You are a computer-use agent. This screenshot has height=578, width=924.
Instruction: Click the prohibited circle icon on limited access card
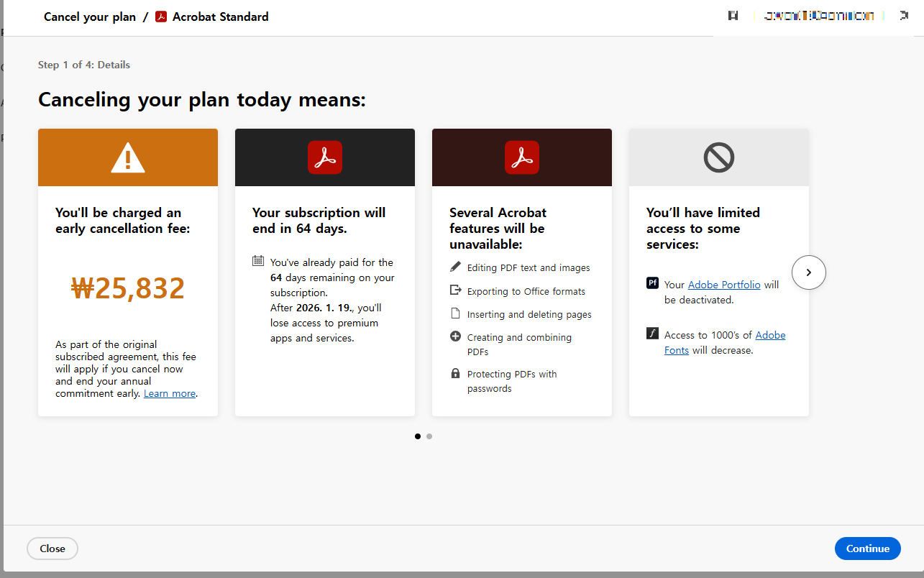(x=719, y=157)
